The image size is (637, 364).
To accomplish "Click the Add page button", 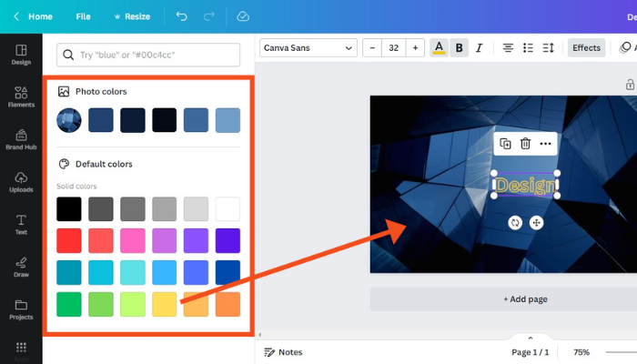I will (x=525, y=299).
